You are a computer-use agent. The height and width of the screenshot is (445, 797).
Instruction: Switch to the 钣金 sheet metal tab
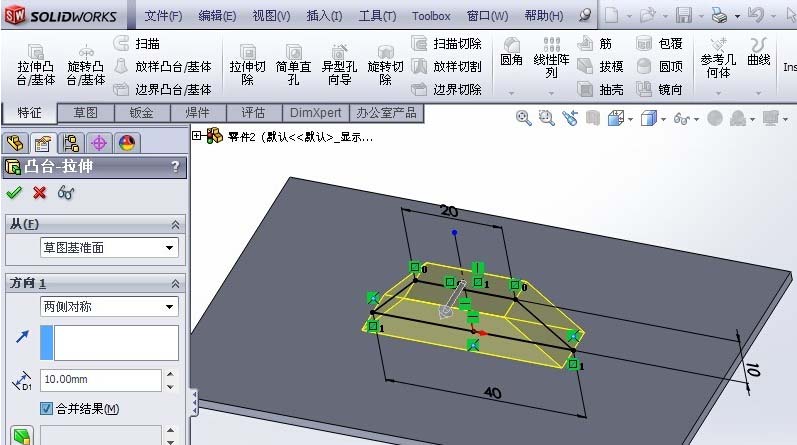(x=142, y=112)
